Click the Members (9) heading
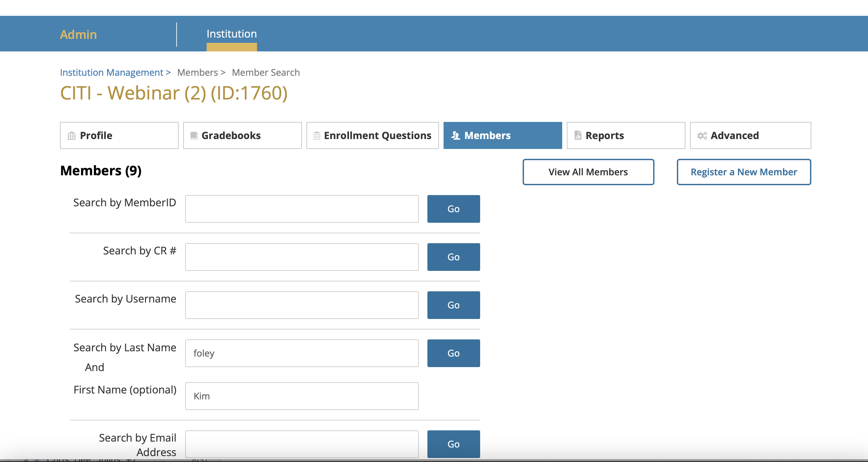This screenshot has width=868, height=462. tap(101, 171)
